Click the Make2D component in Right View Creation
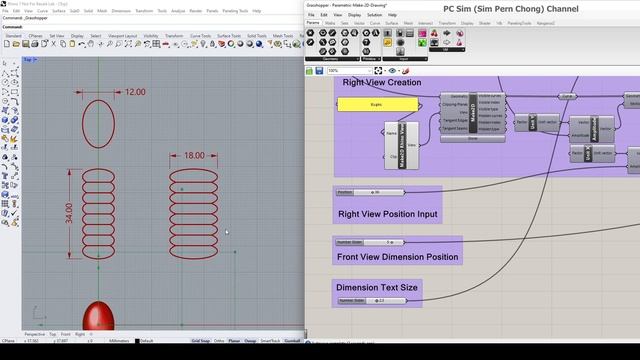 tap(473, 113)
